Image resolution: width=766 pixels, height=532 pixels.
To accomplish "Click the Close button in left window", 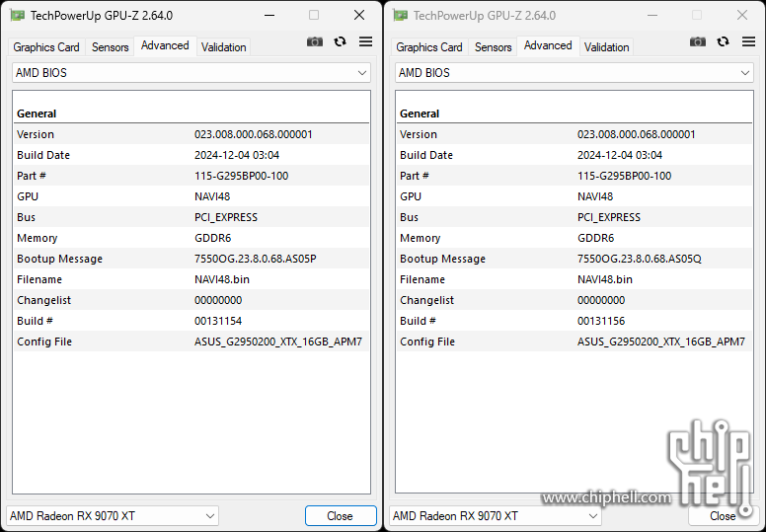I will click(341, 516).
